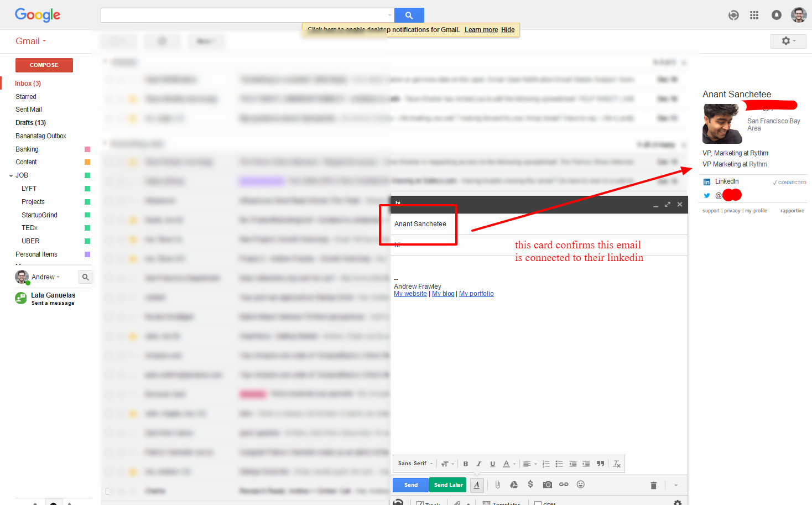812x505 pixels.
Task: Hide the desktop notifications banner
Action: point(508,30)
